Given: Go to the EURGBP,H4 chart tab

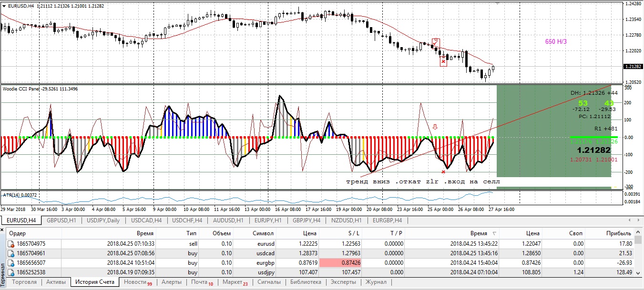Looking at the screenshot, I should click(388, 220).
